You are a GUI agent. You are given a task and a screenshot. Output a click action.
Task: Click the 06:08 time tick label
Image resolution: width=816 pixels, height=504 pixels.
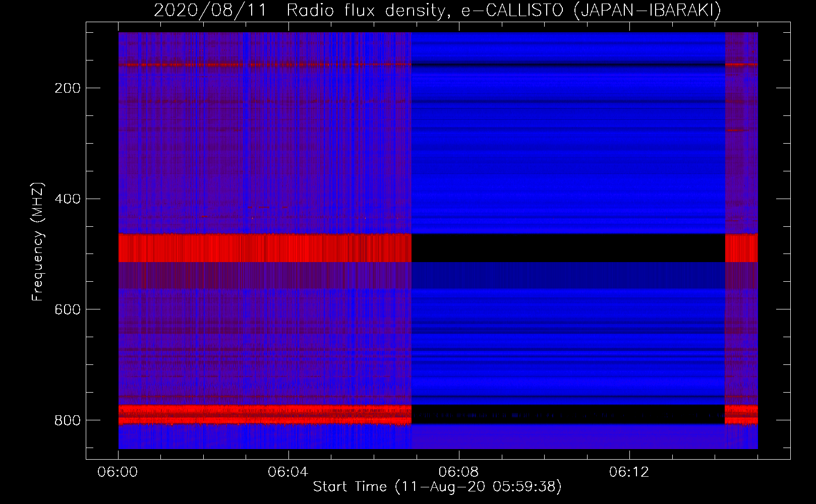tap(458, 472)
